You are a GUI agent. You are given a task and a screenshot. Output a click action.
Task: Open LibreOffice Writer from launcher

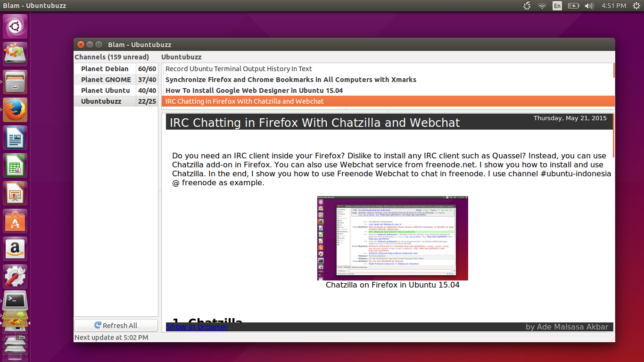click(16, 138)
